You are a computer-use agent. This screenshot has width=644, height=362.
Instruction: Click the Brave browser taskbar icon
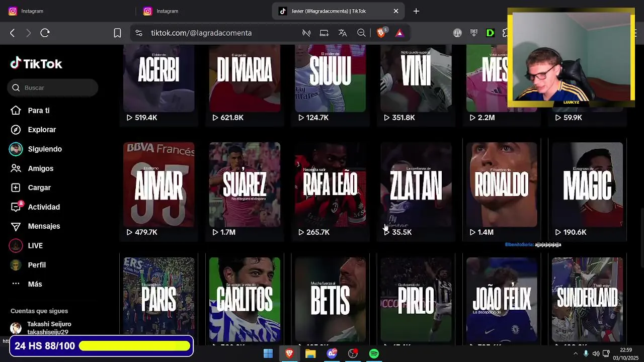coord(289,353)
